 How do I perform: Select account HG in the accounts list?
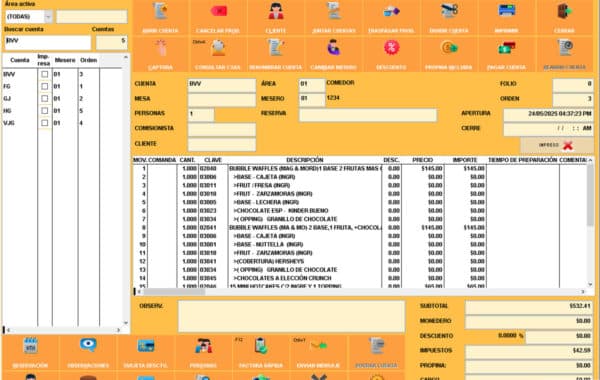click(x=7, y=111)
